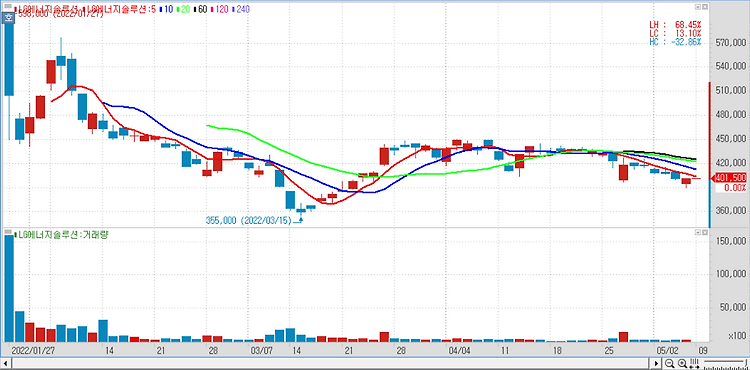Click the 04/04 date axis label
This screenshot has height=370, width=750.
[460, 351]
